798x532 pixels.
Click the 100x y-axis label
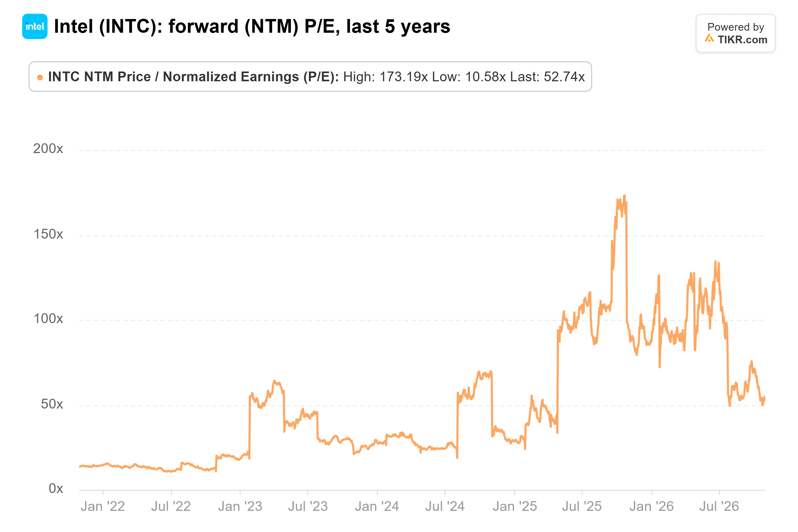(x=48, y=319)
